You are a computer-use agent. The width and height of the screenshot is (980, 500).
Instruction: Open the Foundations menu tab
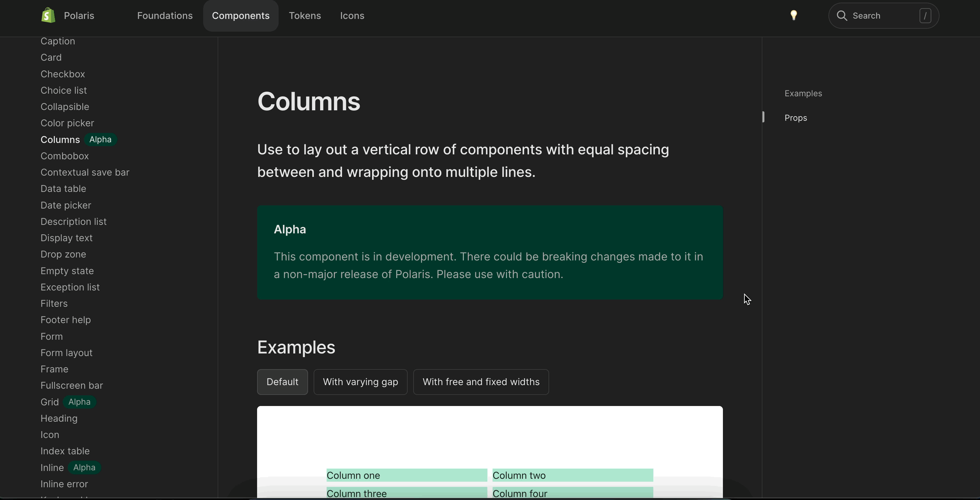tap(165, 16)
